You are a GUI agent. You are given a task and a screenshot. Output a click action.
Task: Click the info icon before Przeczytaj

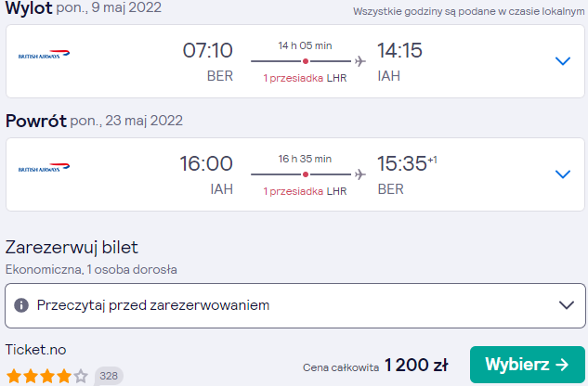[21, 305]
